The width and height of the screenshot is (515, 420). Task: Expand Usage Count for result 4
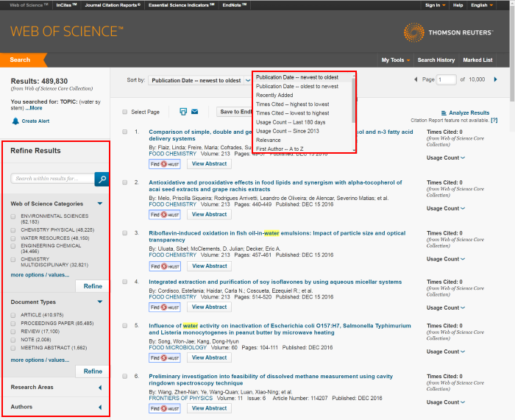(446, 308)
